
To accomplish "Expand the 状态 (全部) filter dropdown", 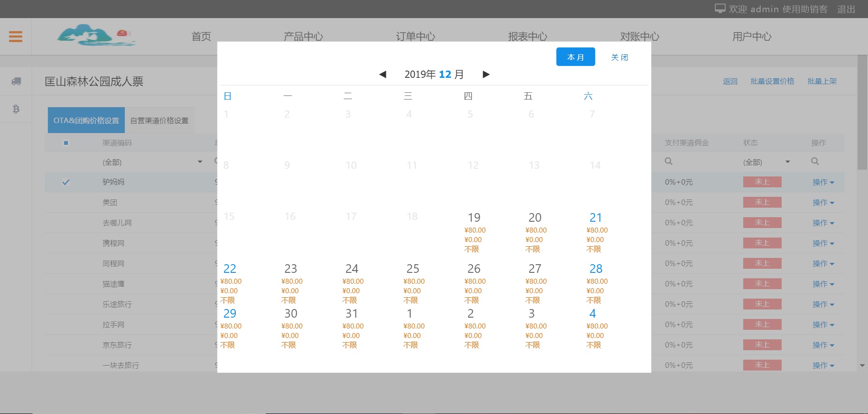I will pos(788,162).
